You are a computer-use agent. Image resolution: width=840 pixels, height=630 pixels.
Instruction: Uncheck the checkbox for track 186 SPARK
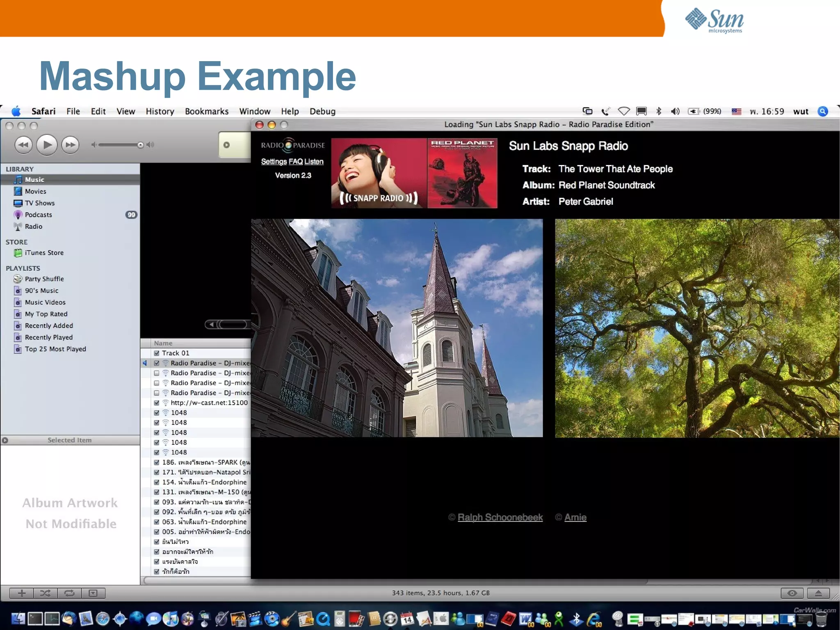(x=157, y=463)
